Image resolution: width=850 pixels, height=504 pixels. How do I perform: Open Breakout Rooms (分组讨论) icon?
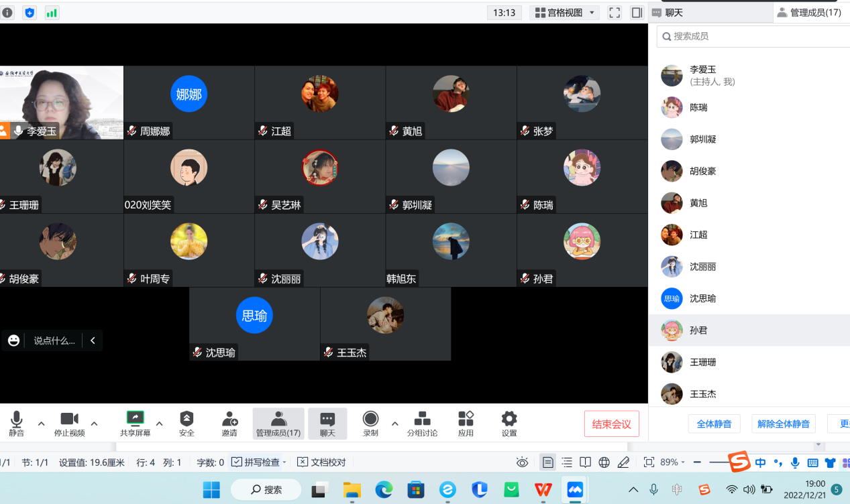pyautogui.click(x=422, y=420)
